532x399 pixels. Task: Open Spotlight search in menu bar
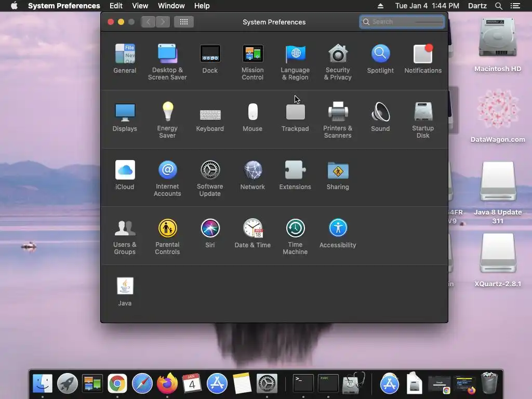click(498, 6)
